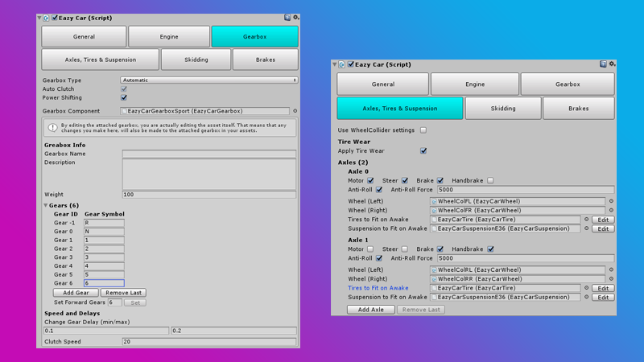Toggle Power Shifting checkbox
Viewport: 644px width, 362px height.
(124, 97)
